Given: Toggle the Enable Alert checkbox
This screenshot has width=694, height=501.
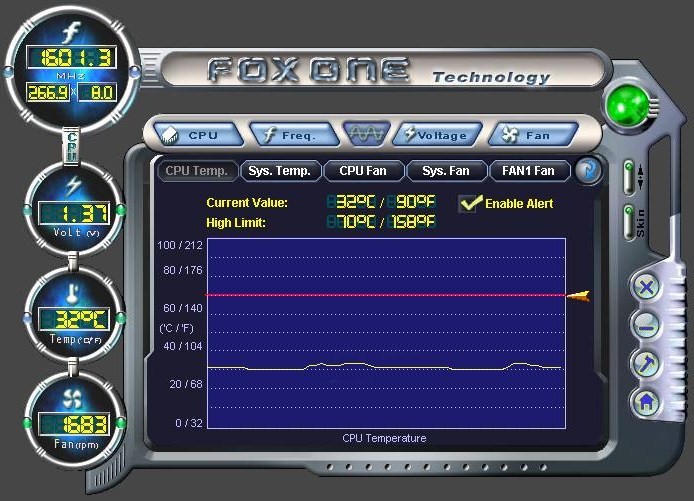Looking at the screenshot, I should click(x=469, y=203).
